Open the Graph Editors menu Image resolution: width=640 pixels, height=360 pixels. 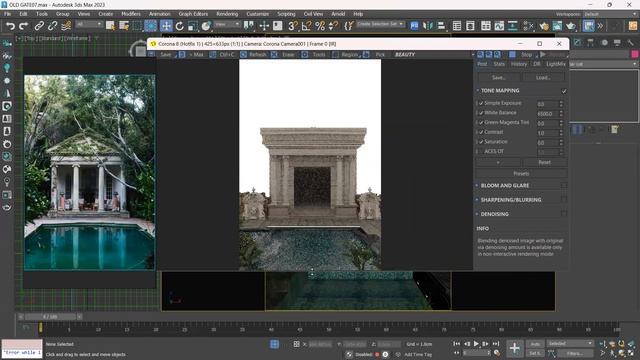click(x=193, y=14)
